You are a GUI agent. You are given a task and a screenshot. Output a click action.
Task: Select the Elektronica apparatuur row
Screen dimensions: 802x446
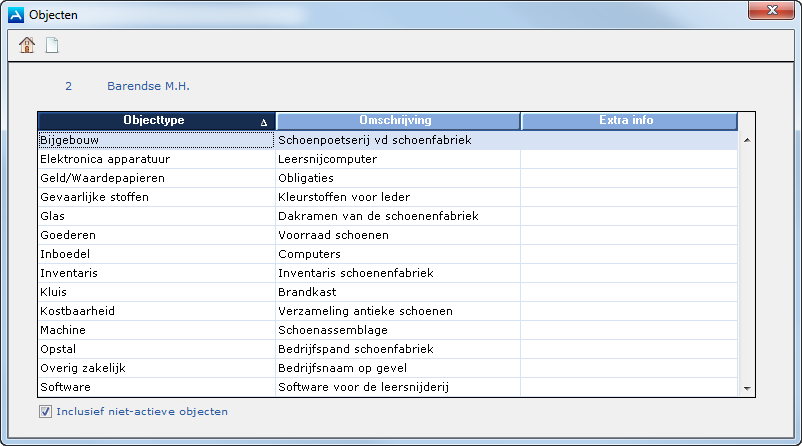[x=388, y=159]
